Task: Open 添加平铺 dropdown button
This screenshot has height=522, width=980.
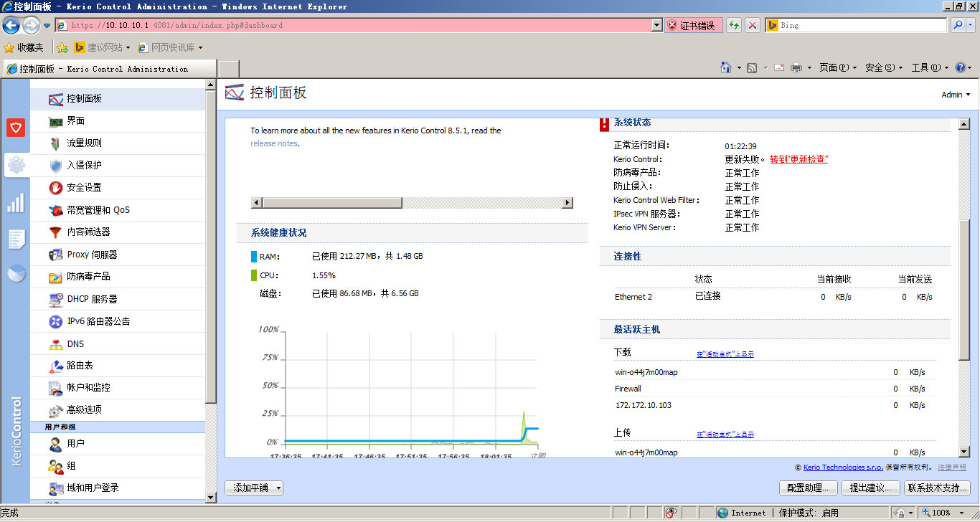Action: click(254, 488)
